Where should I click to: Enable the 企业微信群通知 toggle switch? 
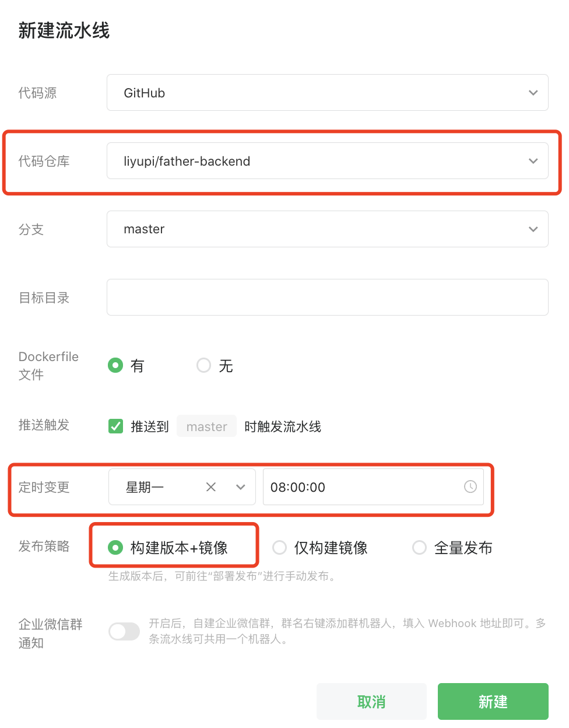[124, 631]
